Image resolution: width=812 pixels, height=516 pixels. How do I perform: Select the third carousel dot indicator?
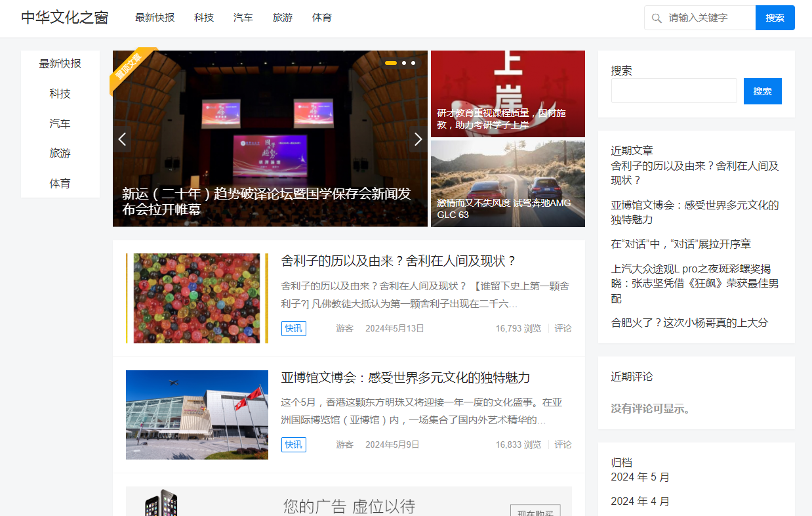(x=413, y=63)
